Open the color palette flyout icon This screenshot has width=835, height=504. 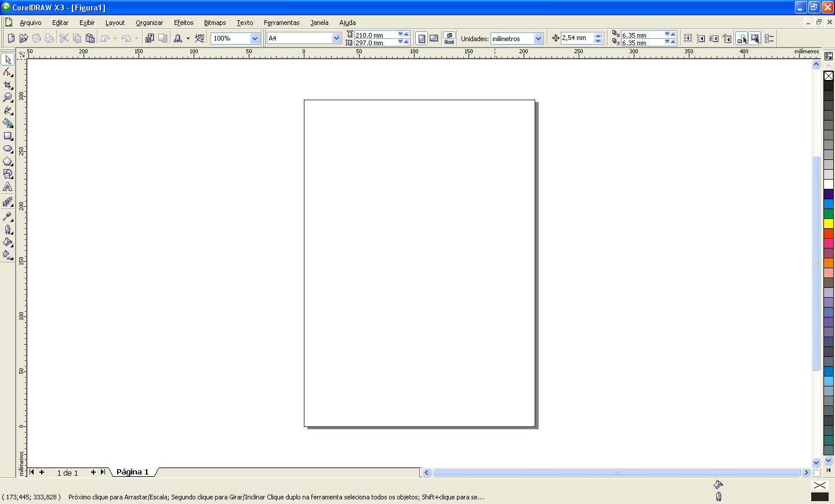coord(829,56)
